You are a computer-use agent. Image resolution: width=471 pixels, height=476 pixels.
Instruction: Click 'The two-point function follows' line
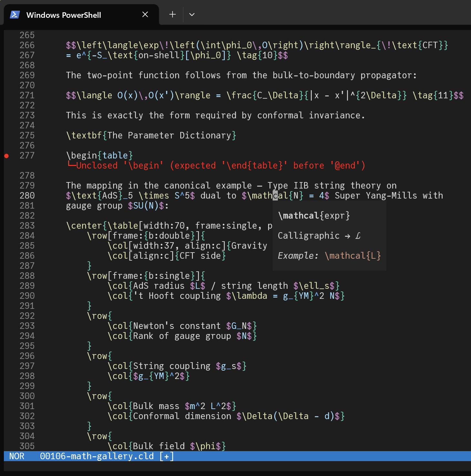(242, 75)
